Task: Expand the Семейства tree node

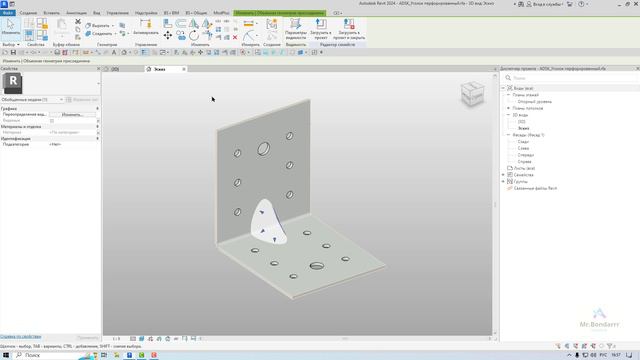Action: (x=503, y=175)
